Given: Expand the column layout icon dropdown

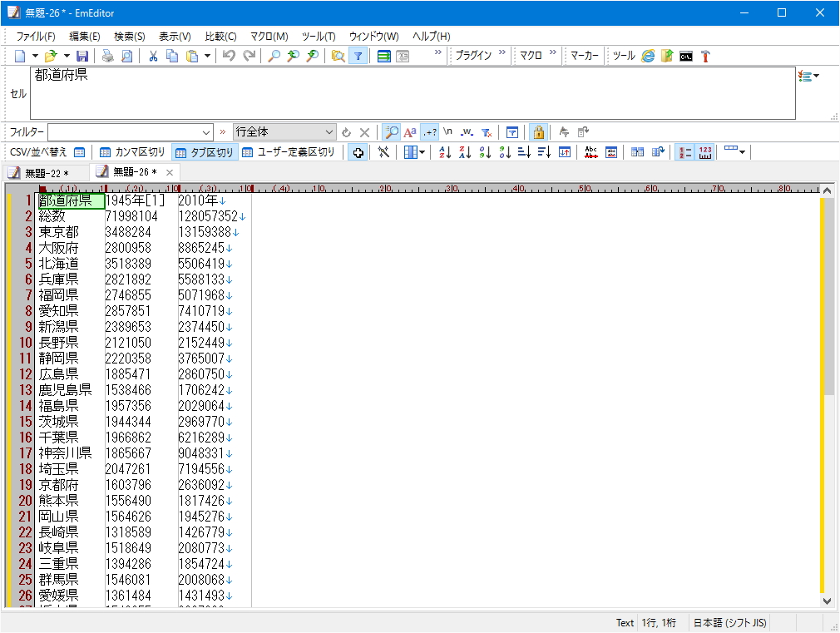Looking at the screenshot, I should 422,152.
